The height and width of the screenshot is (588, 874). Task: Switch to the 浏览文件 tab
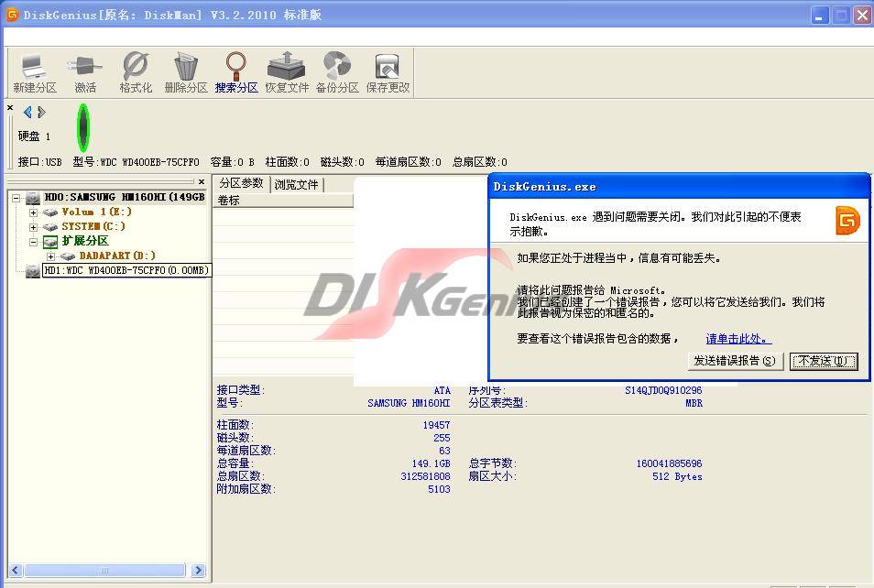297,184
